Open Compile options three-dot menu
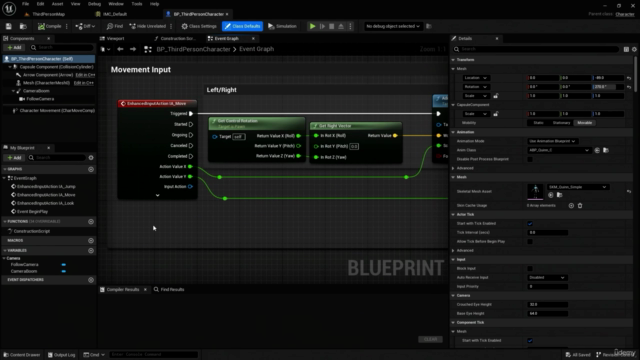Viewport: 640px width, 360px height. click(x=67, y=26)
